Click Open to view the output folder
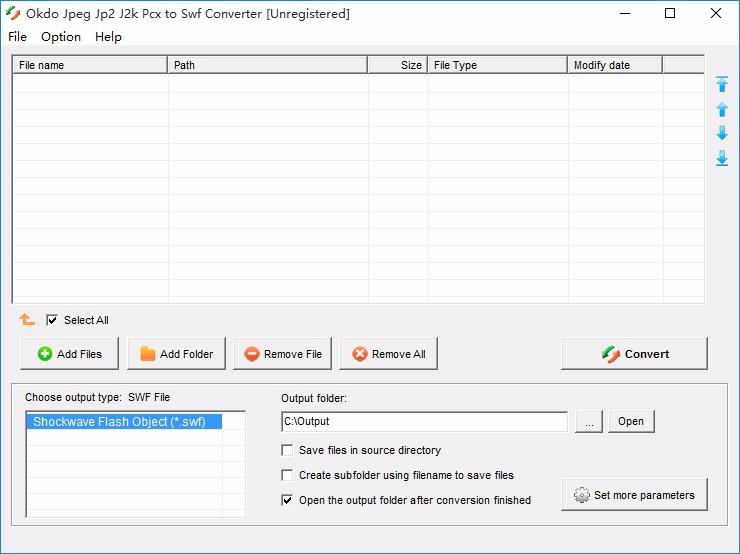Screen dimensions: 740x554 631,421
